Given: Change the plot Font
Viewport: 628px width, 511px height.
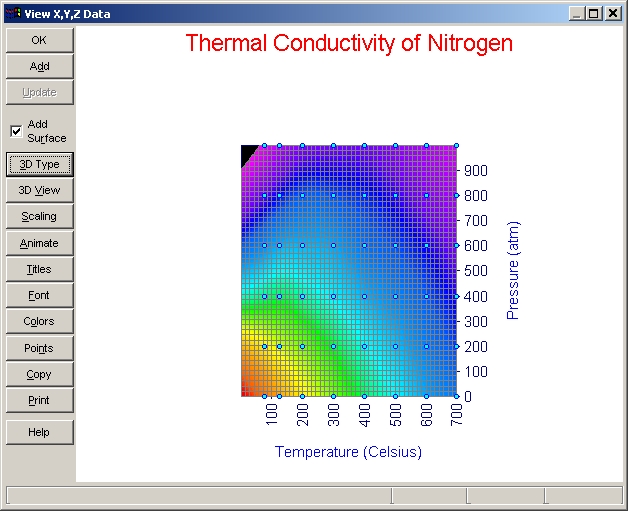Looking at the screenshot, I should click(x=39, y=295).
